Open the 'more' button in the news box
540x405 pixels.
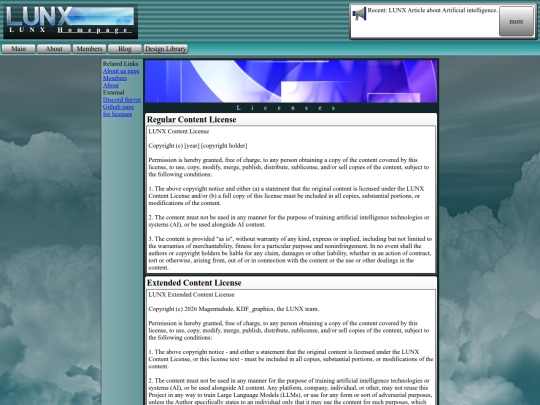click(516, 21)
